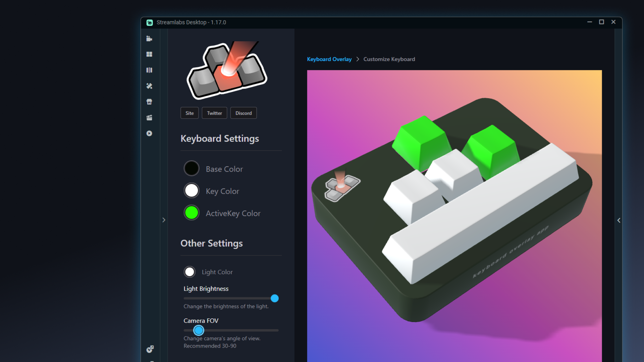Click the Camera FOV slider handle

point(199,330)
